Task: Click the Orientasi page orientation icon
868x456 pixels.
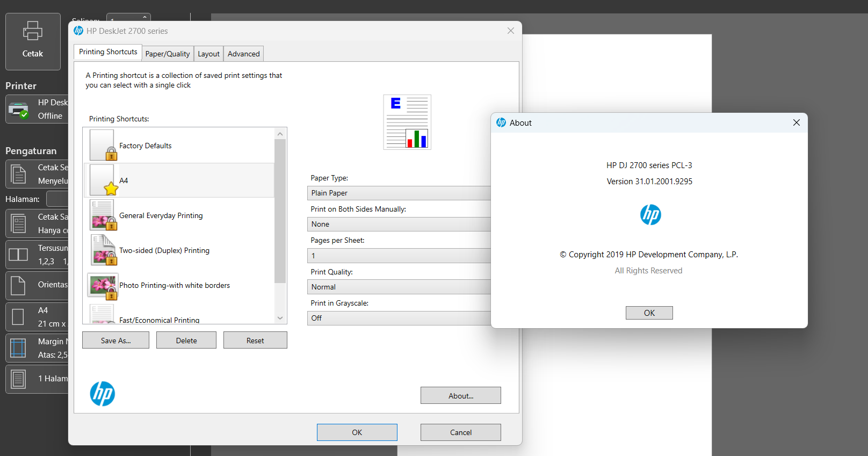Action: pyautogui.click(x=18, y=286)
